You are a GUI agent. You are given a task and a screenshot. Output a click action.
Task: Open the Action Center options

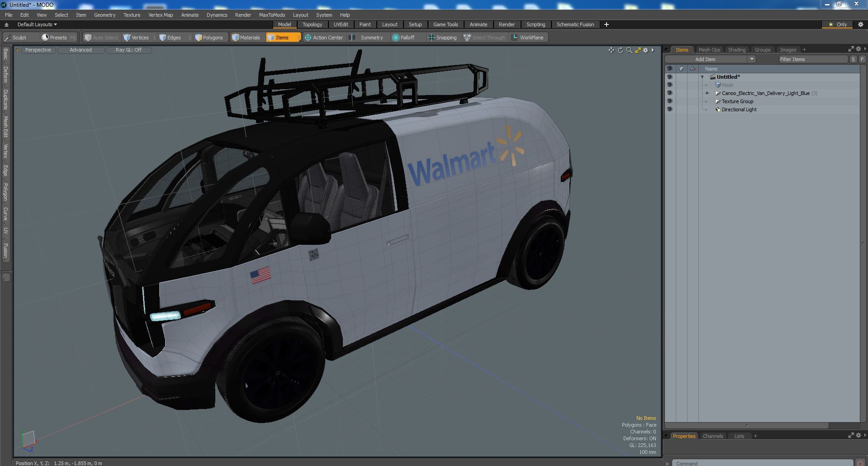324,38
